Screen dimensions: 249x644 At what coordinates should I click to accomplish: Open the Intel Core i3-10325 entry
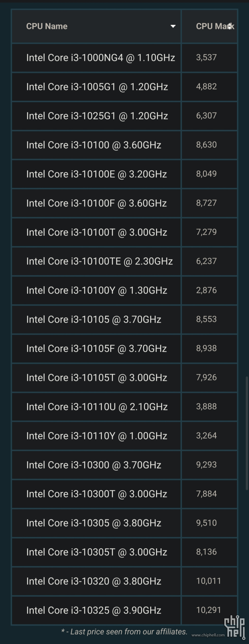click(x=94, y=610)
